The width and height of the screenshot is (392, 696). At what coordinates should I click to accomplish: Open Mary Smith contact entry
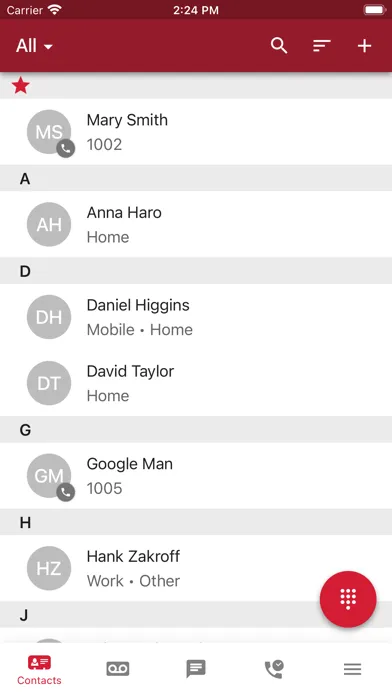pyautogui.click(x=196, y=132)
